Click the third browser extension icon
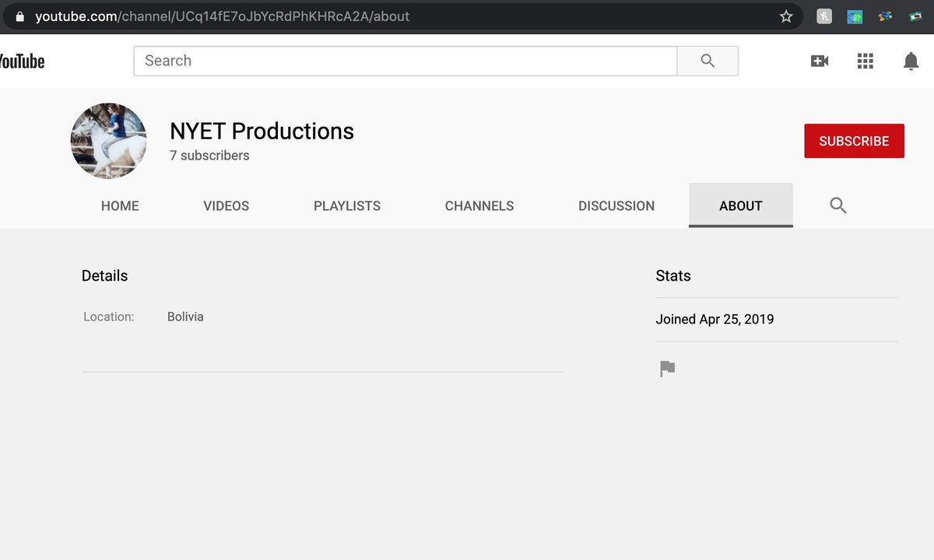934x560 pixels. point(885,16)
